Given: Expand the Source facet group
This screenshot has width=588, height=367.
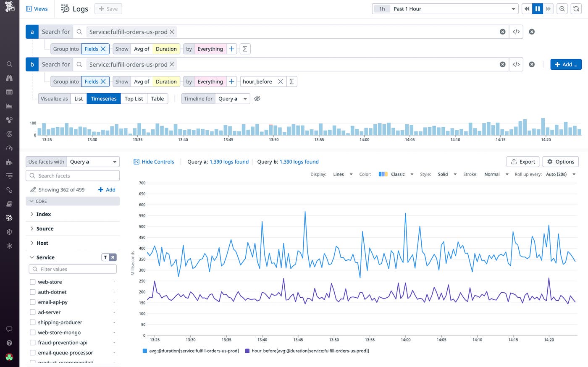Looking at the screenshot, I should [x=45, y=228].
